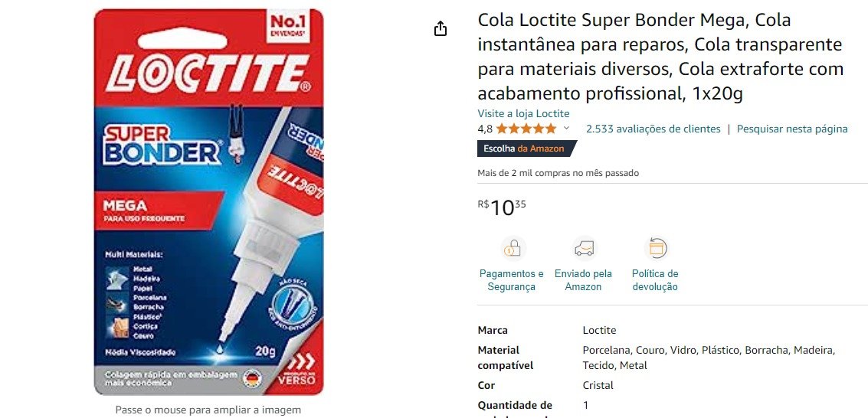Click the orange star rating icons
Screen dimensions: 868x418
tap(526, 129)
